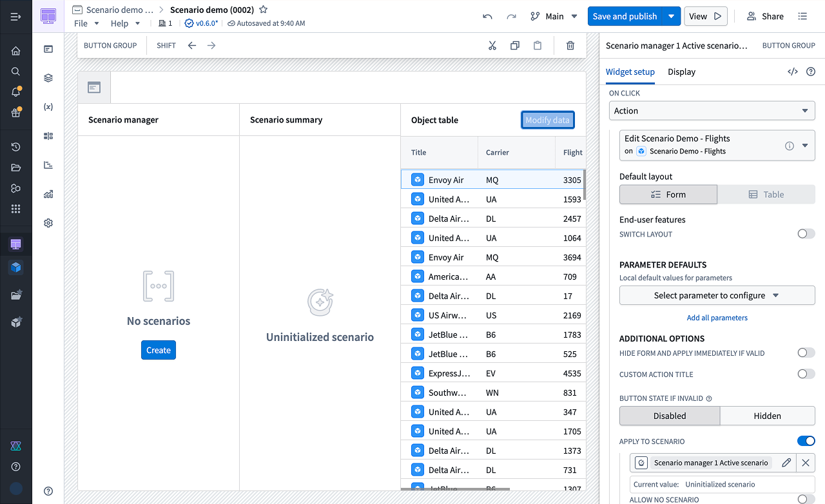Open Home in the left sidebar
The image size is (825, 504).
pos(16,51)
